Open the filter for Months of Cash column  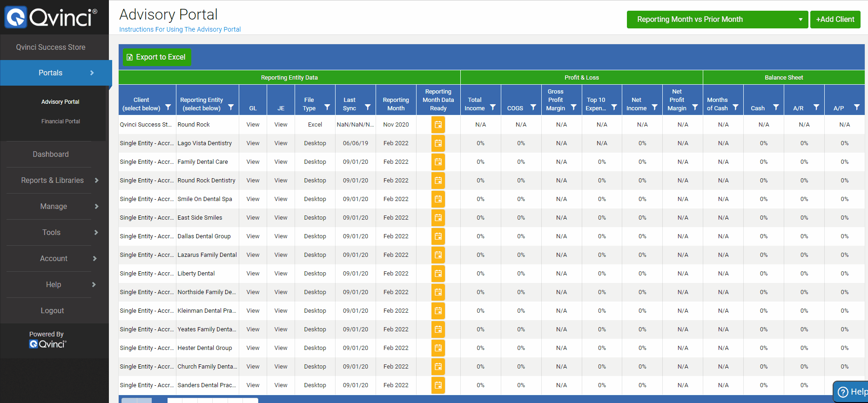click(x=736, y=107)
